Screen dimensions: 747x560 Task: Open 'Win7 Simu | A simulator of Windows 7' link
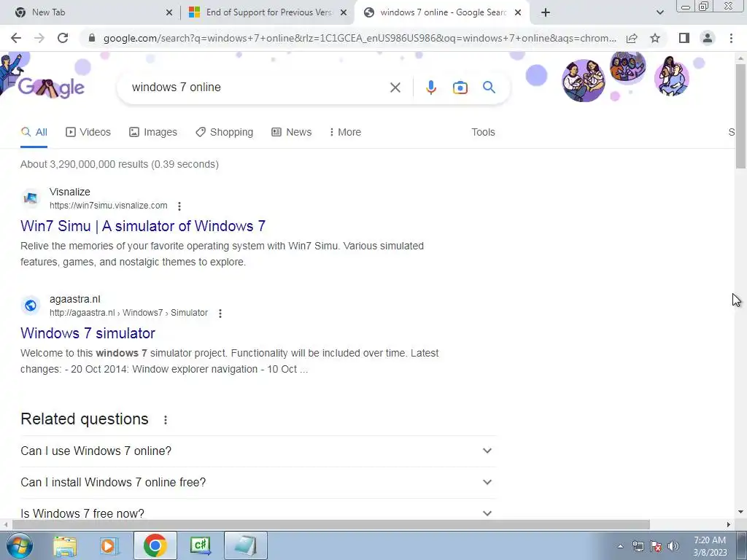143,226
